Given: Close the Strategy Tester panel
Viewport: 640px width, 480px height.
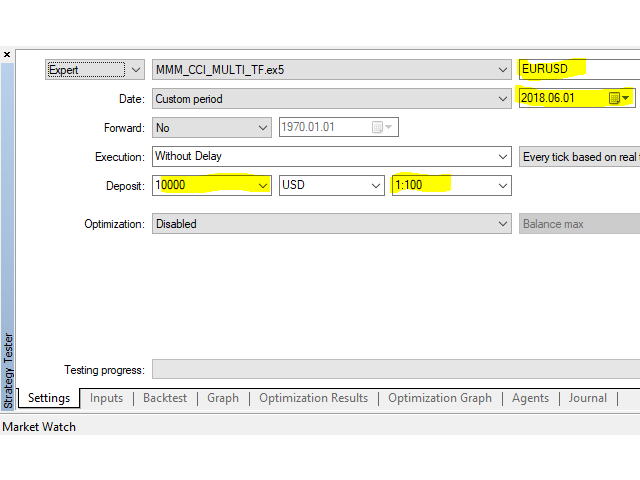Looking at the screenshot, I should tap(7, 54).
